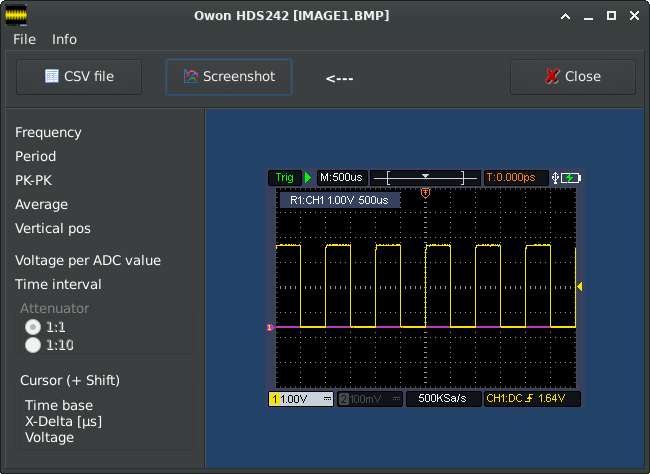Screen dimensions: 650x474
Task: Open the File menu
Action: click(x=24, y=39)
